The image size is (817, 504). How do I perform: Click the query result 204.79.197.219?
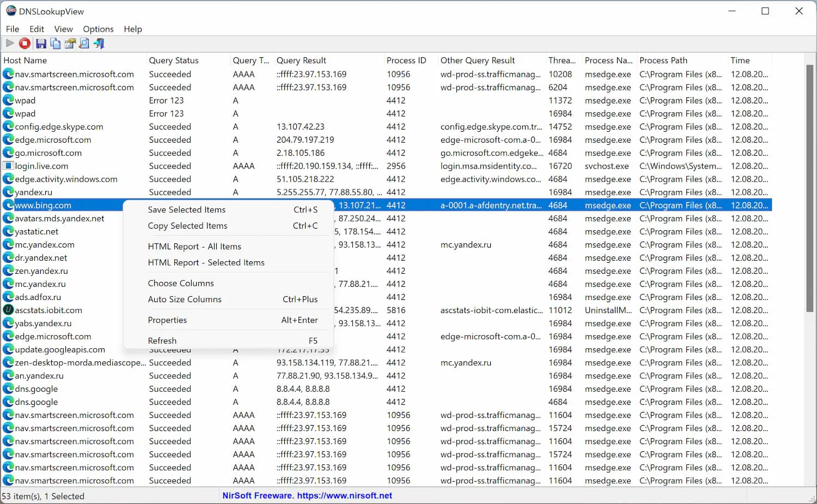[305, 140]
